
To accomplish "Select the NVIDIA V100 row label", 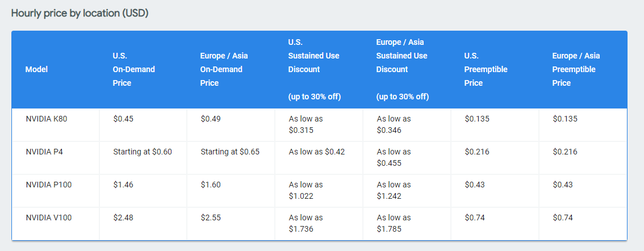I will 48,217.
